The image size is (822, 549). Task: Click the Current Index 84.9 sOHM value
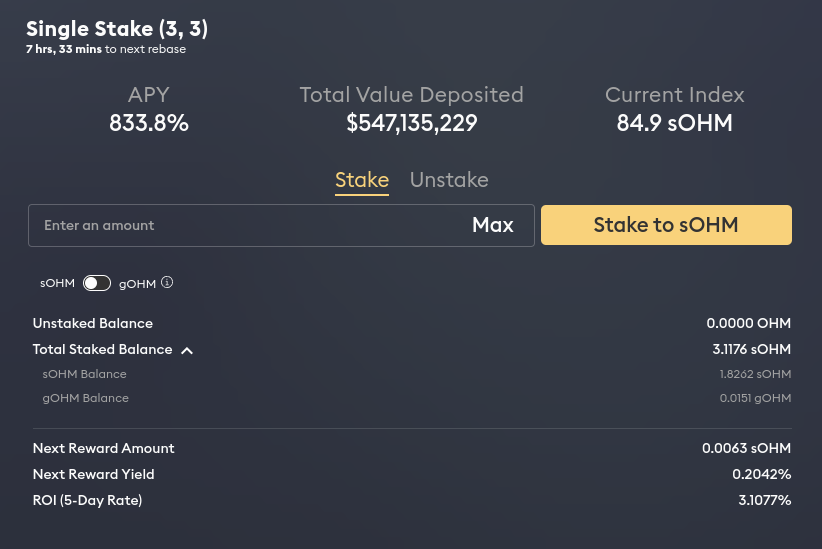[675, 123]
